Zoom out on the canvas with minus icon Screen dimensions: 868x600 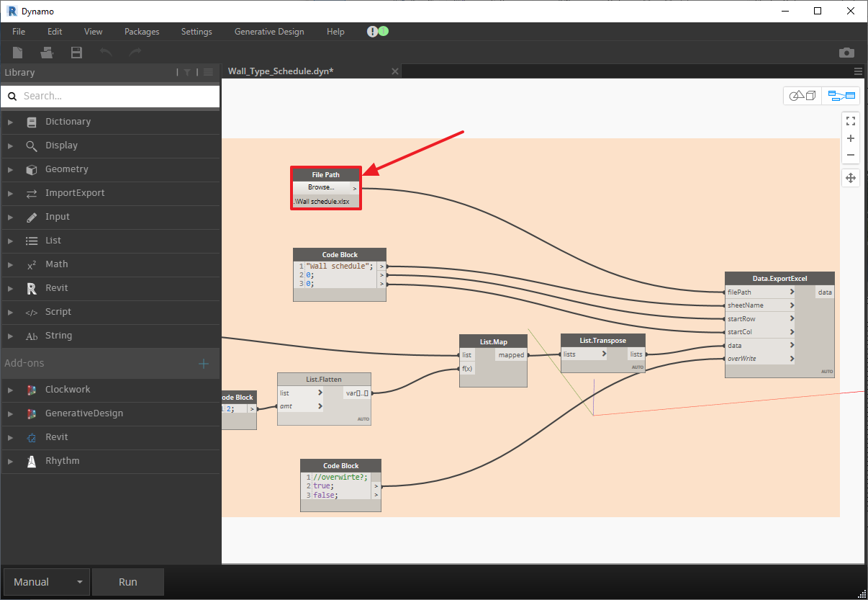pos(851,154)
